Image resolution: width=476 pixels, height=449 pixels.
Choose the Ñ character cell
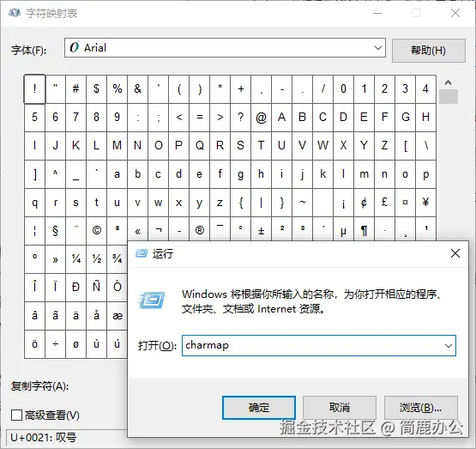click(97, 287)
